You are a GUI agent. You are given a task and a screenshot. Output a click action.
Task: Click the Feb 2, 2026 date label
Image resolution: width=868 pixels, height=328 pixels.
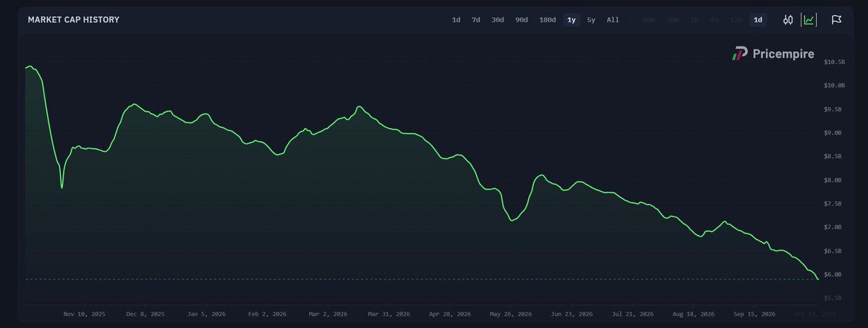pos(268,314)
